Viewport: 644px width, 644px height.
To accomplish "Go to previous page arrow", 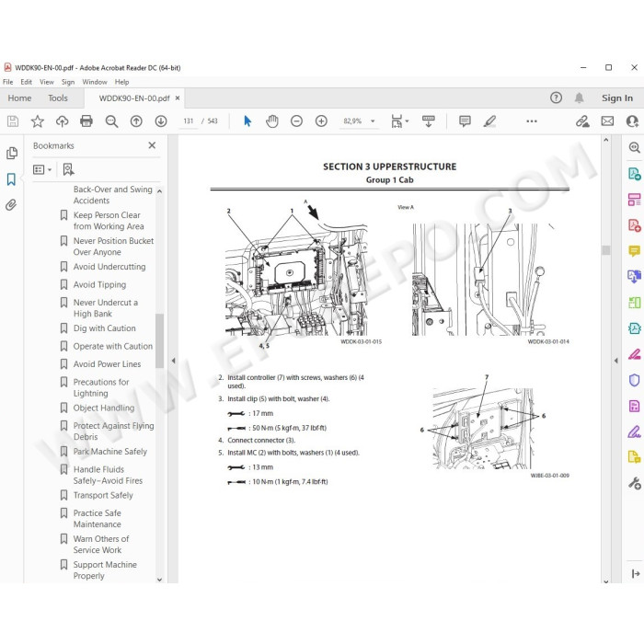I will 136,121.
